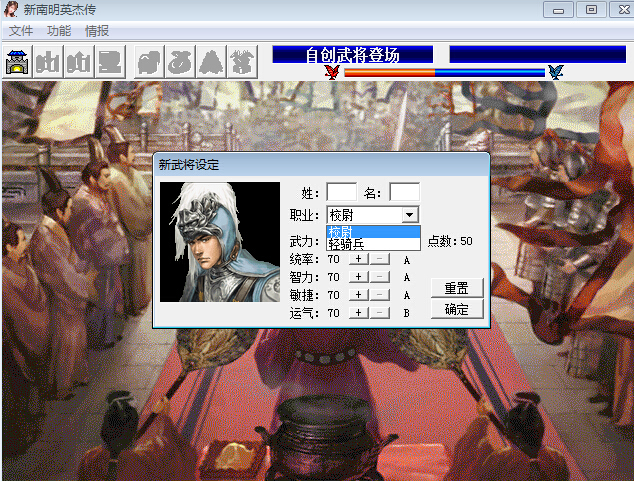Click the 重置 reset button
634x481 pixels.
coord(457,288)
